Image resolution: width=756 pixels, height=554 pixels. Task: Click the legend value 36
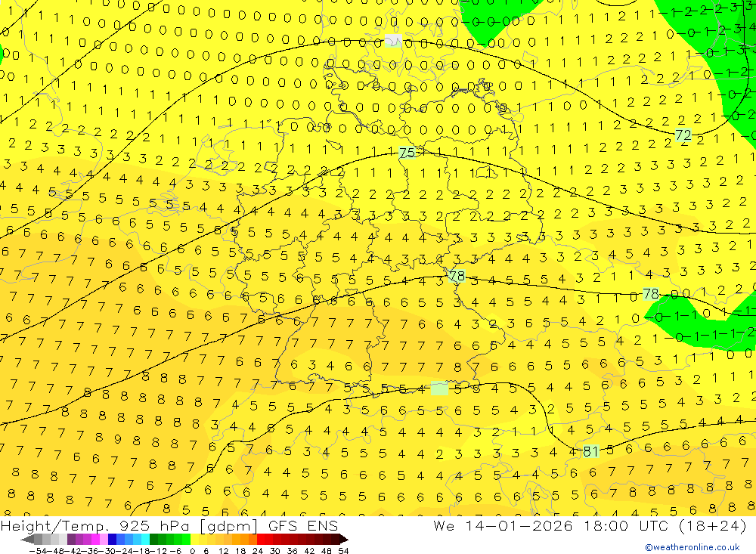point(292,551)
